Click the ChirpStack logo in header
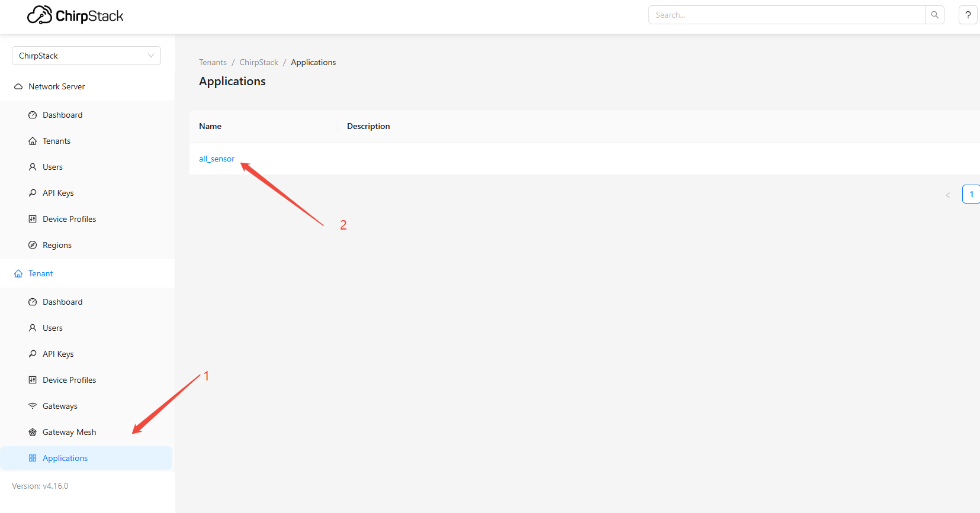The width and height of the screenshot is (980, 513). click(75, 15)
